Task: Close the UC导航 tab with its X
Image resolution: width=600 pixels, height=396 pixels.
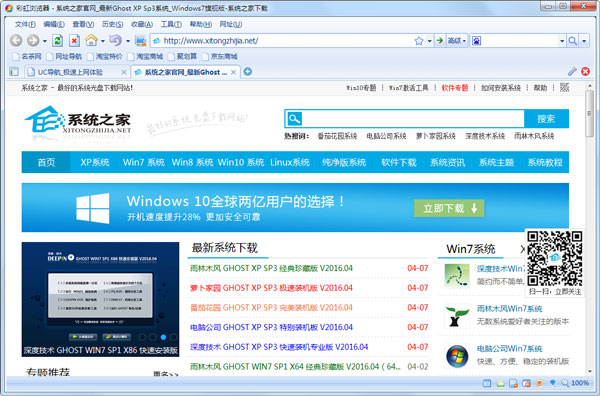Action: [124, 72]
